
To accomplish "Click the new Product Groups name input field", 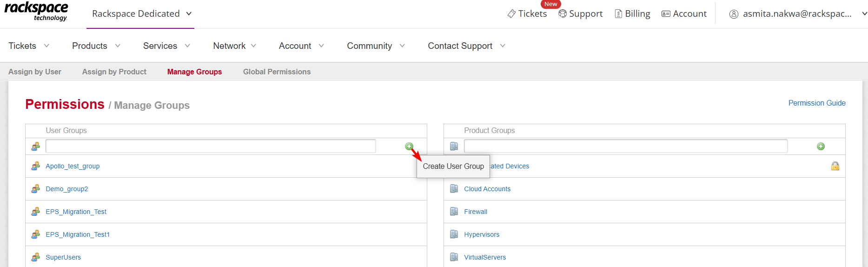I will pos(626,146).
